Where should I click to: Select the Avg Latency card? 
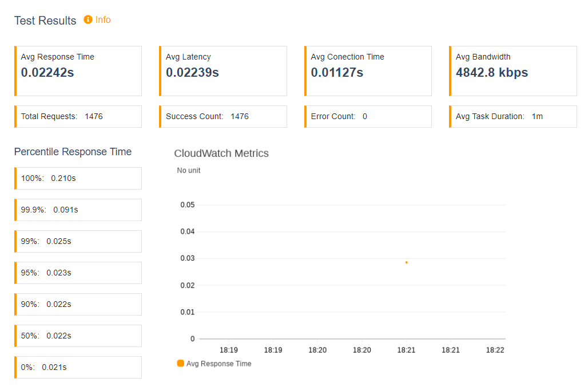point(223,71)
